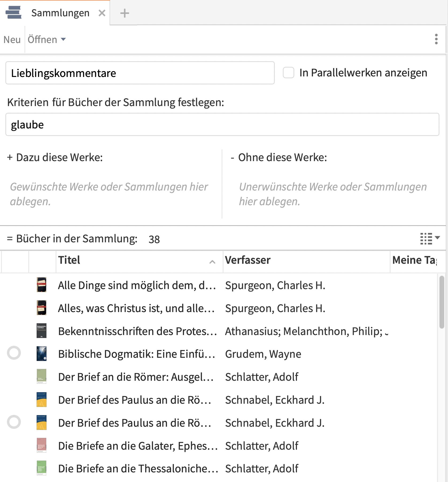Click Schlatter, Adolf in Galater row
448x482 pixels.
262,446
